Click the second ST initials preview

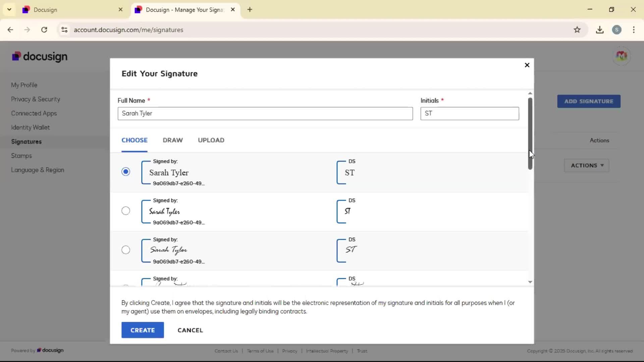(x=346, y=212)
